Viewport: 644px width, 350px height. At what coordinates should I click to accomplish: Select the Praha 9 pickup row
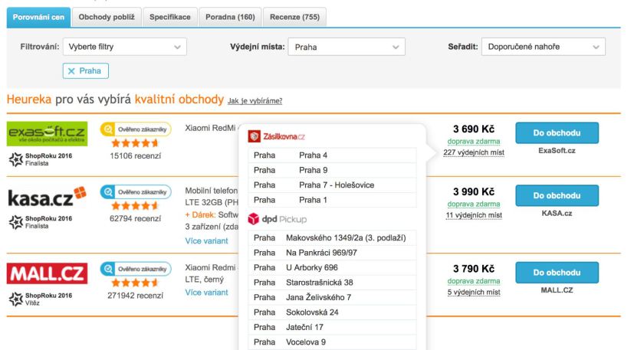[x=332, y=170]
